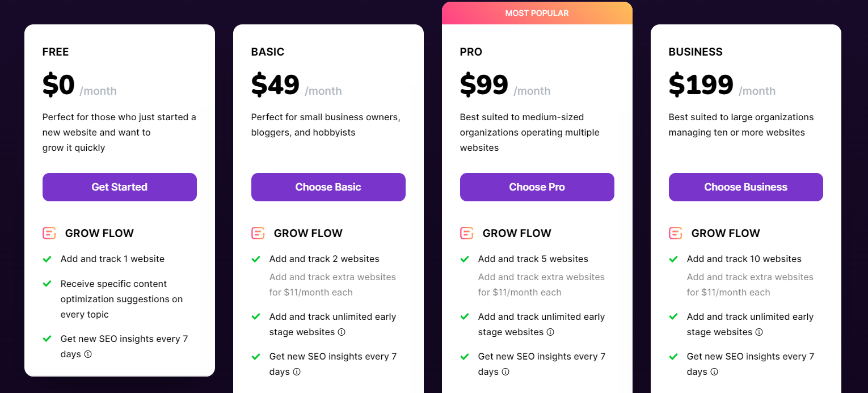Open info icon next to Pro early stage websites
The height and width of the screenshot is (393, 868).
[550, 332]
